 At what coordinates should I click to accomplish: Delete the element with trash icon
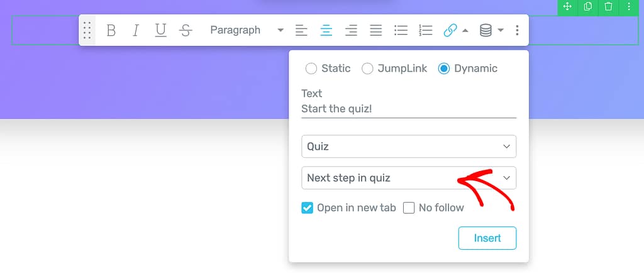coord(608,7)
